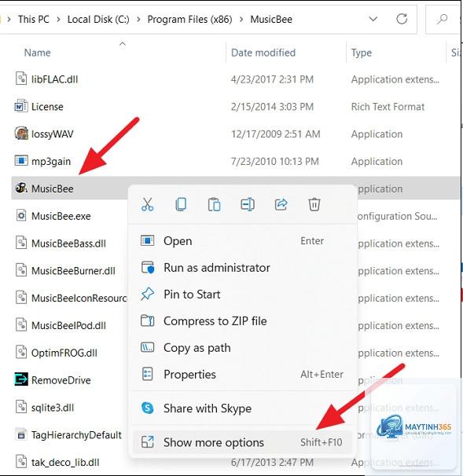Image resolution: width=463 pixels, height=476 pixels.
Task: Go to Local Disk (C:) in breadcrumb
Action: (98, 20)
